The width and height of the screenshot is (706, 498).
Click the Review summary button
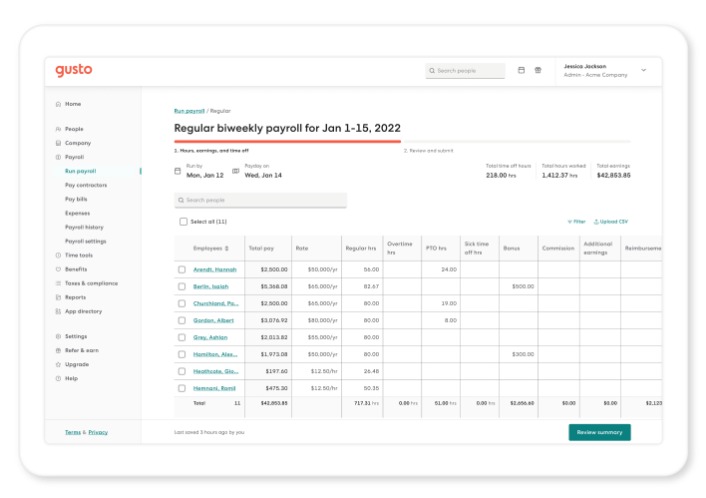pyautogui.click(x=599, y=432)
